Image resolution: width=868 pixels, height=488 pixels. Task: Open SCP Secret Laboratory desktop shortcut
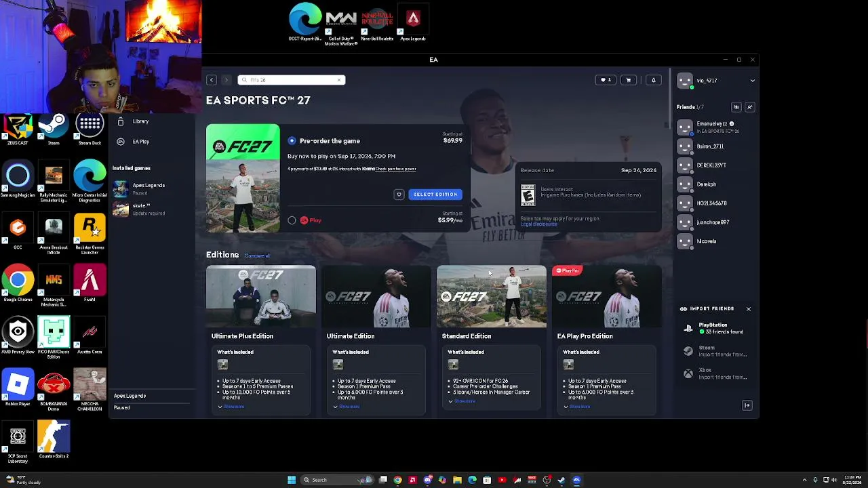18,442
